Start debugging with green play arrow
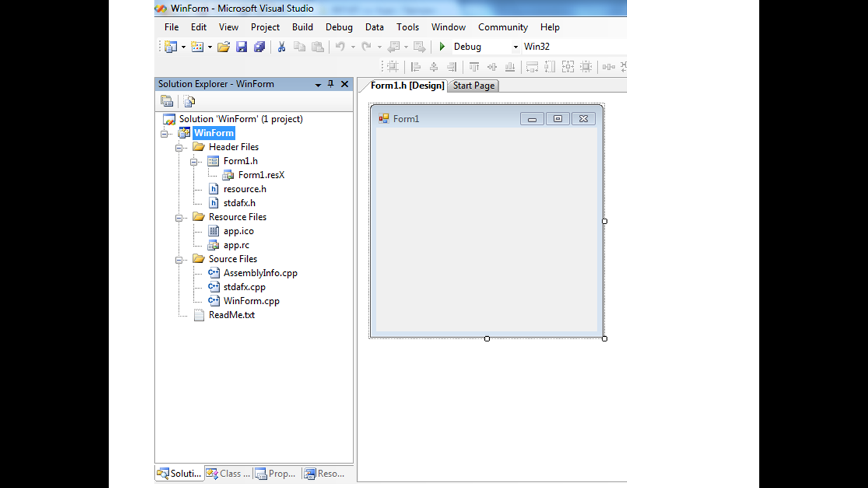Image resolution: width=868 pixels, height=488 pixels. tap(442, 46)
